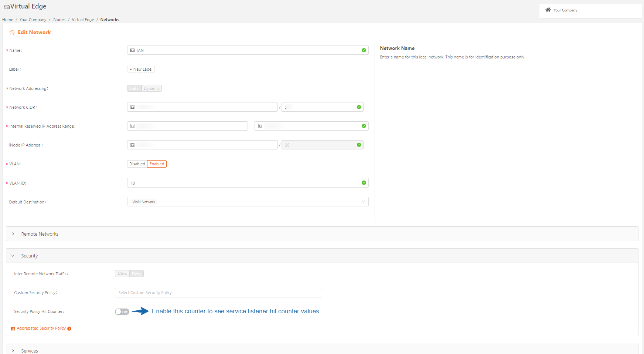Set VLAN to Disabled
Viewport: 644px width, 354px height.
[x=137, y=164]
